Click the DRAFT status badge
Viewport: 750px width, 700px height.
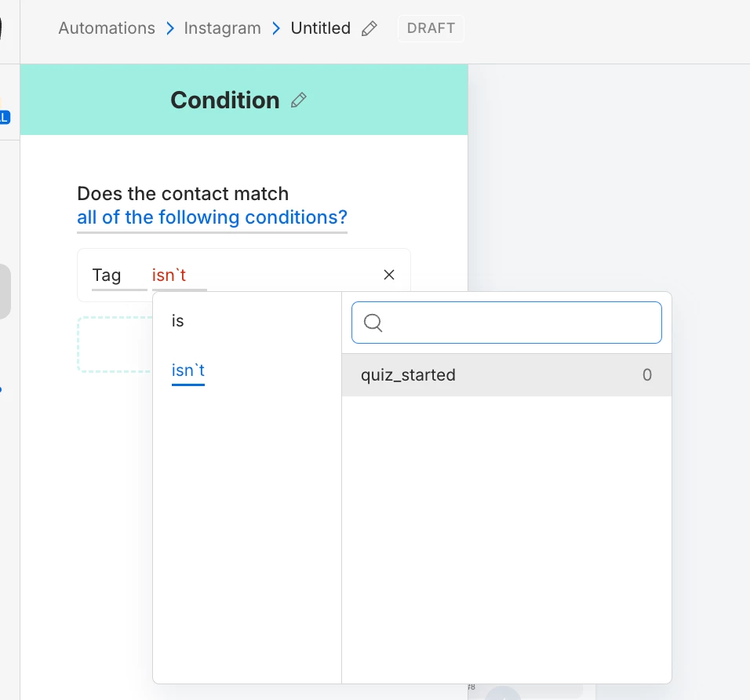tap(431, 28)
